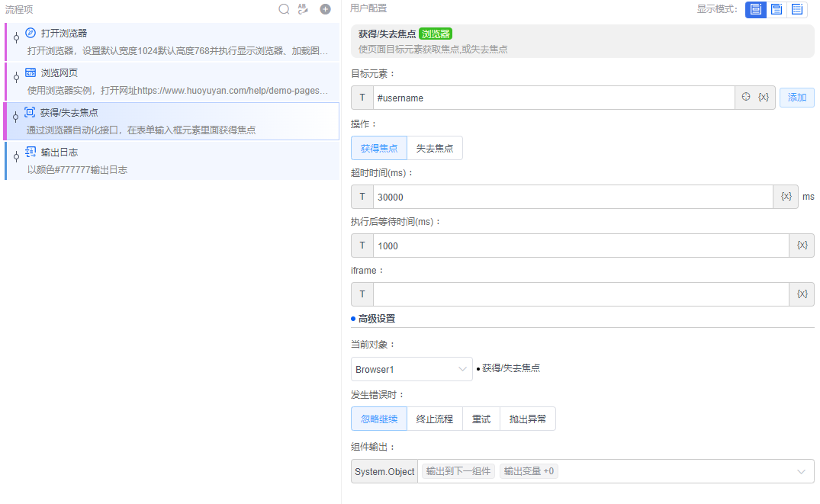Click the {x} icon next to 超时时间

pos(786,196)
